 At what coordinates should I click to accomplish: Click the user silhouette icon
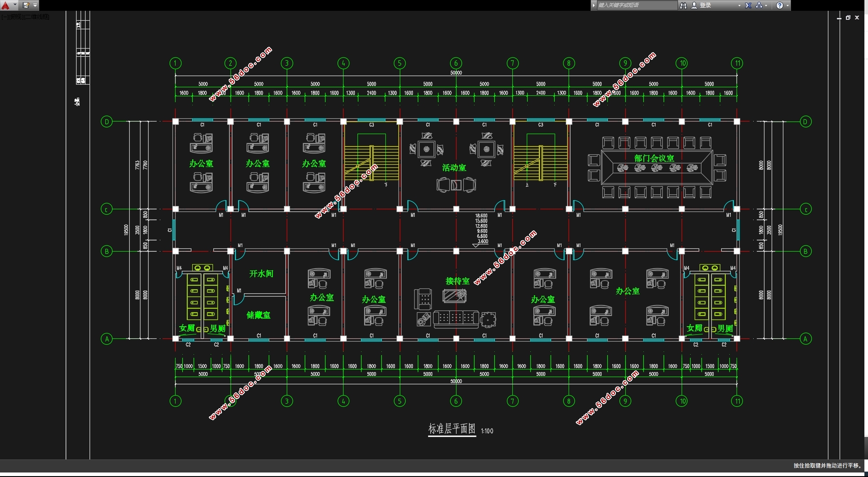[694, 5]
